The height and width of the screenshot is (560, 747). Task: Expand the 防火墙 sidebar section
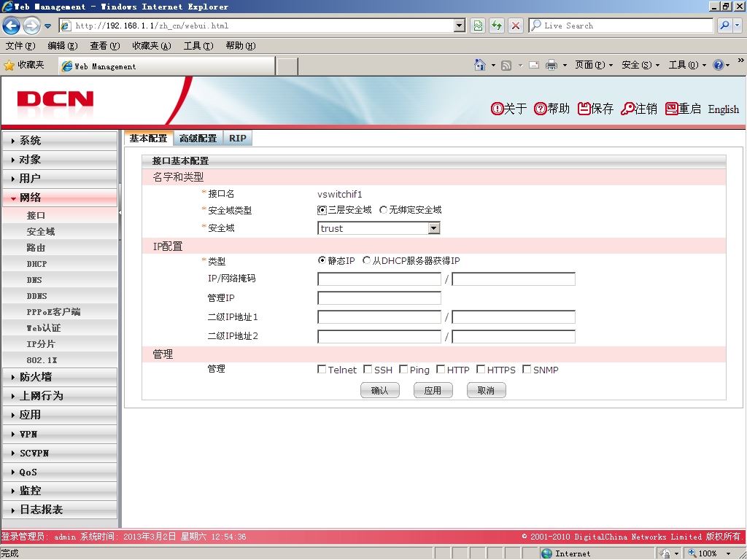tap(60, 377)
